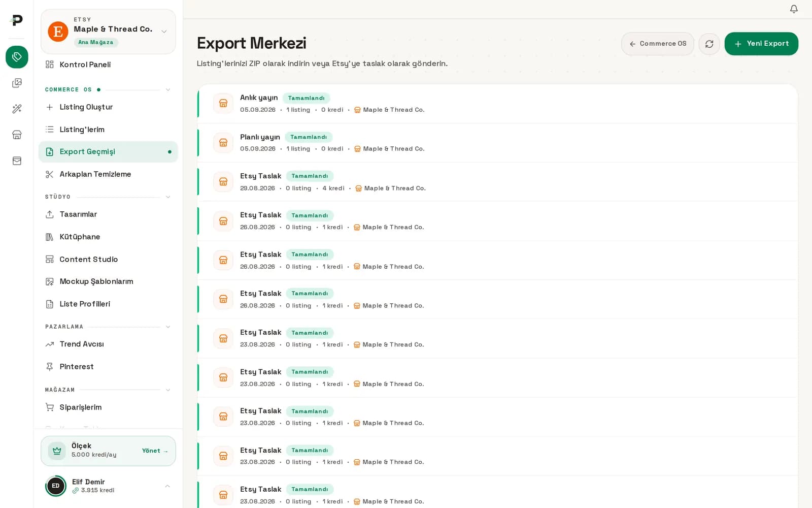The height and width of the screenshot is (508, 812).
Task: Click the Ana Mağaza badge
Action: tap(96, 42)
